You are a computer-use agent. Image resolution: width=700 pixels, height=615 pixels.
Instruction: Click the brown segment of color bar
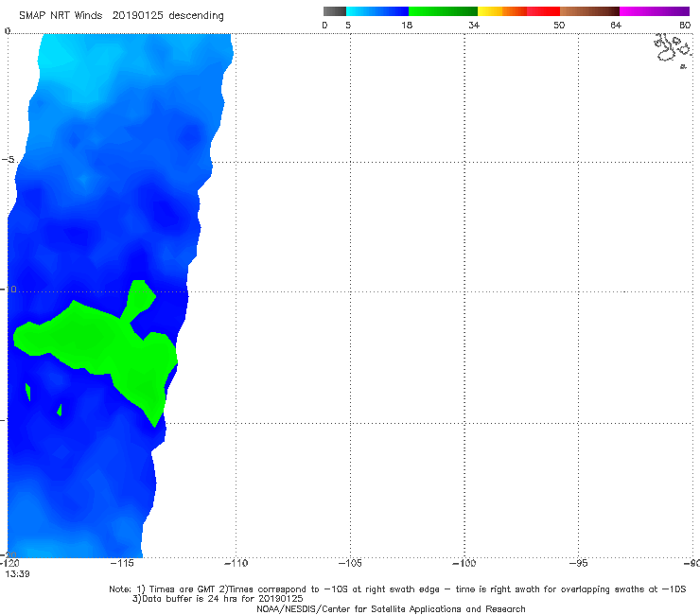coord(589,11)
